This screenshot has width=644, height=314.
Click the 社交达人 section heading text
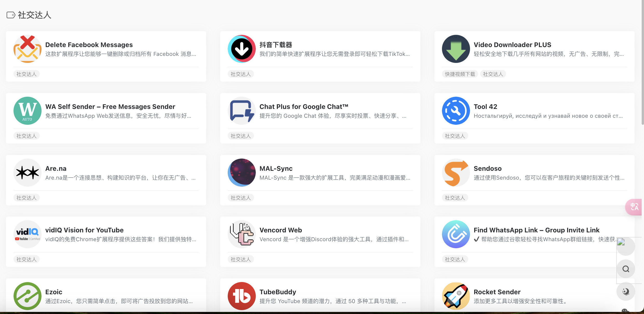[35, 15]
